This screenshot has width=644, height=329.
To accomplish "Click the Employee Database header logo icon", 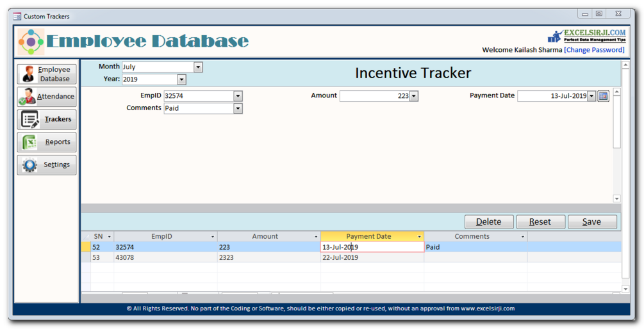I will (31, 42).
